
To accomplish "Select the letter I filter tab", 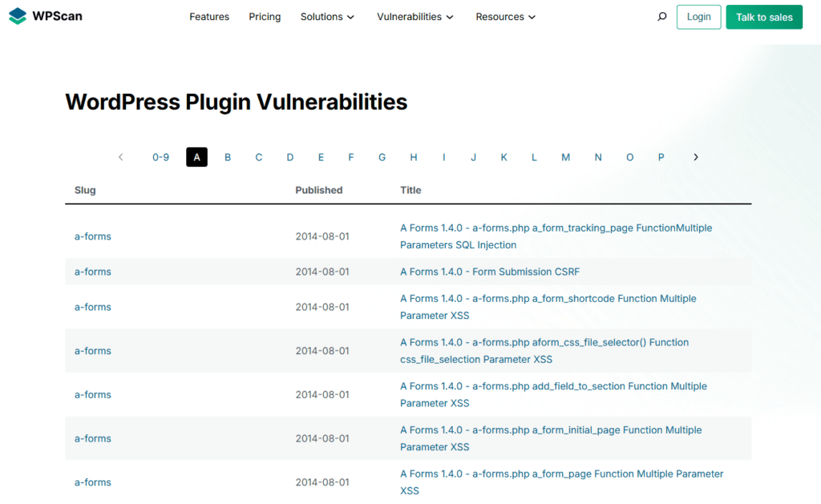I will pyautogui.click(x=444, y=157).
